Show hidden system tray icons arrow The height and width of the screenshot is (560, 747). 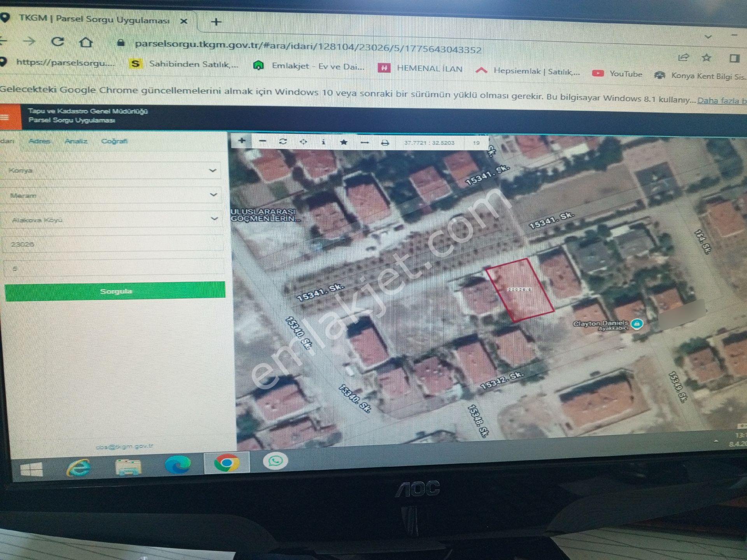coord(716,441)
